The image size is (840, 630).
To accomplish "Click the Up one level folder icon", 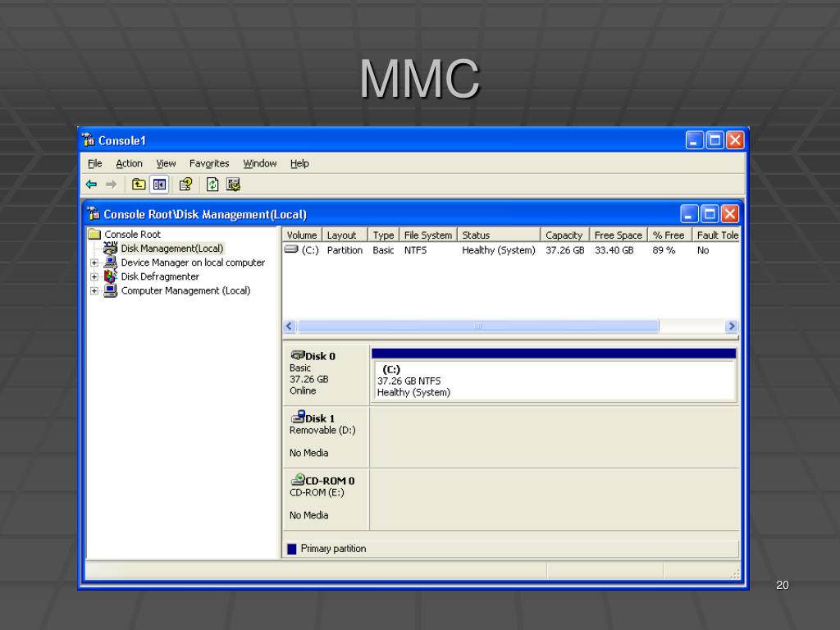I will tap(139, 185).
